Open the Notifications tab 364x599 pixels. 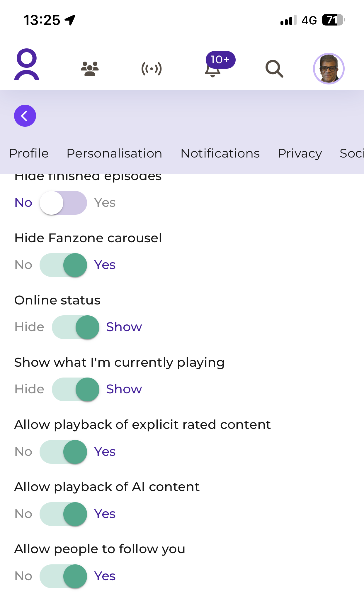click(x=220, y=153)
